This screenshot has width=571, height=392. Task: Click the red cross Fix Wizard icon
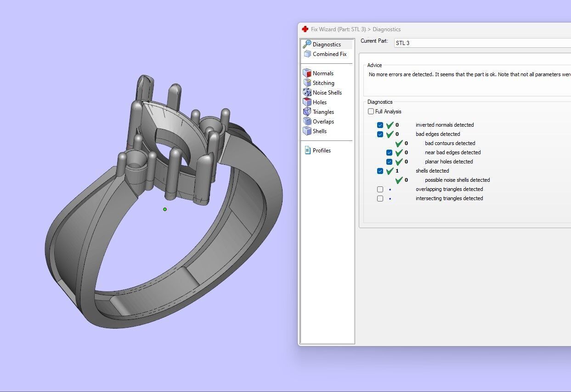[305, 29]
